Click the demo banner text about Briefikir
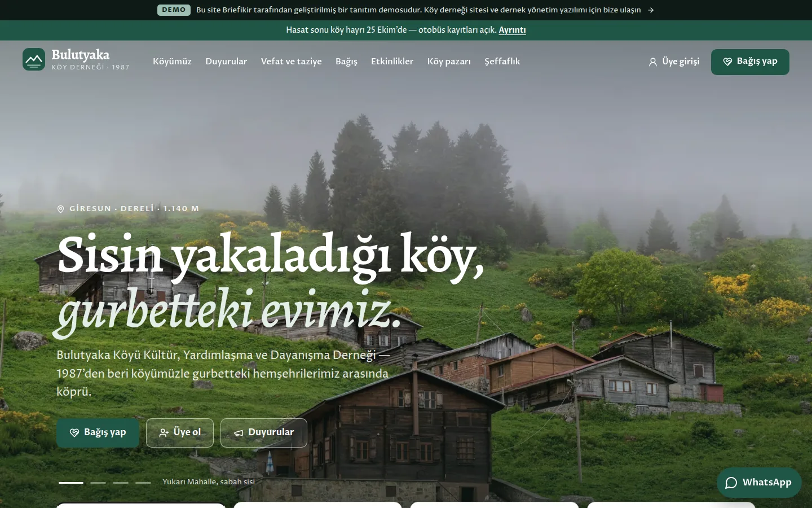 click(418, 10)
